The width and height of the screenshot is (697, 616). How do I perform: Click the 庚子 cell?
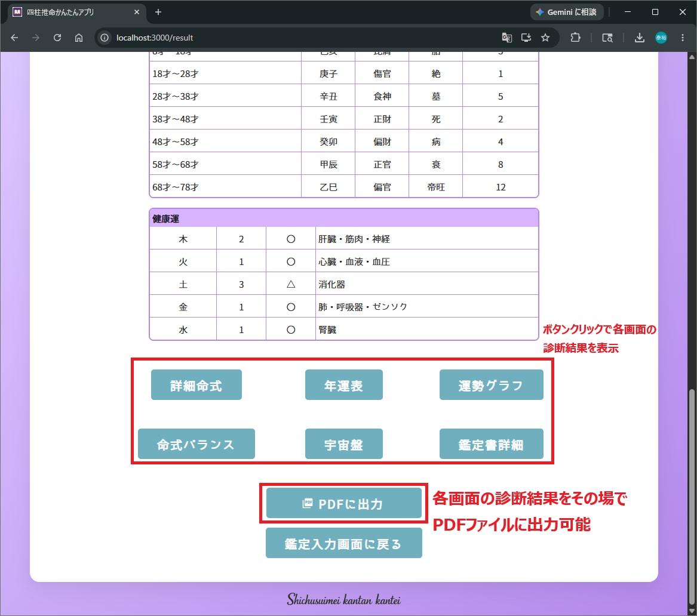tap(328, 73)
